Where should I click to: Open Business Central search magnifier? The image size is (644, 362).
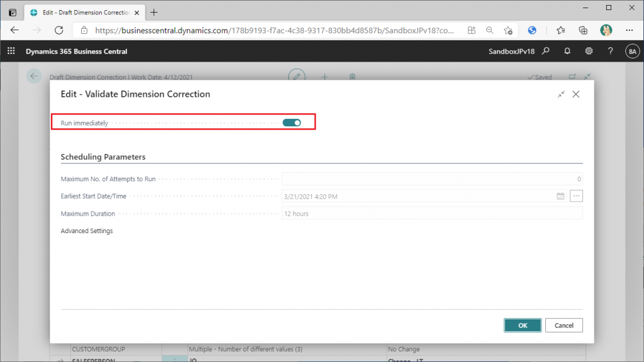point(545,52)
